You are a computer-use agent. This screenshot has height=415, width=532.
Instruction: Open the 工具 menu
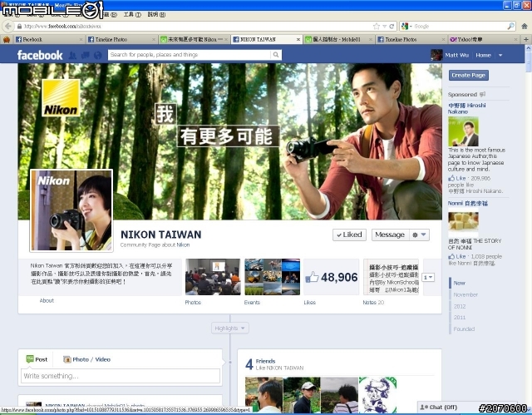point(132,15)
